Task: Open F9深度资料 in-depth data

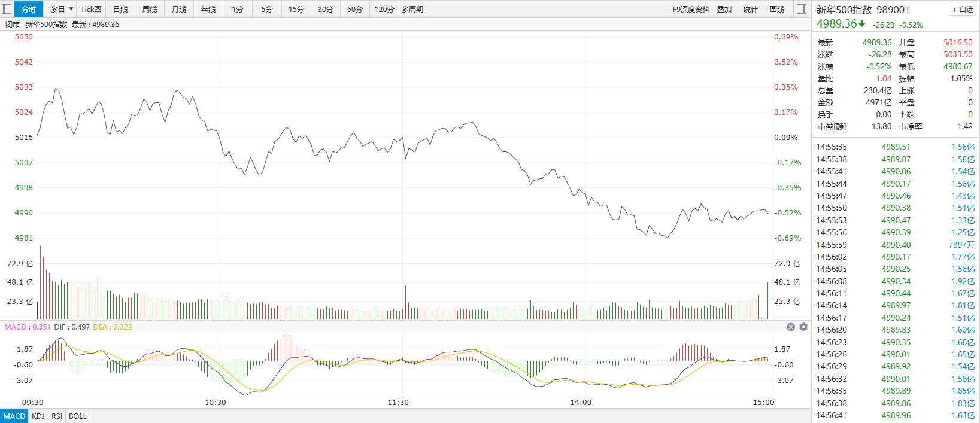Action: pos(691,9)
